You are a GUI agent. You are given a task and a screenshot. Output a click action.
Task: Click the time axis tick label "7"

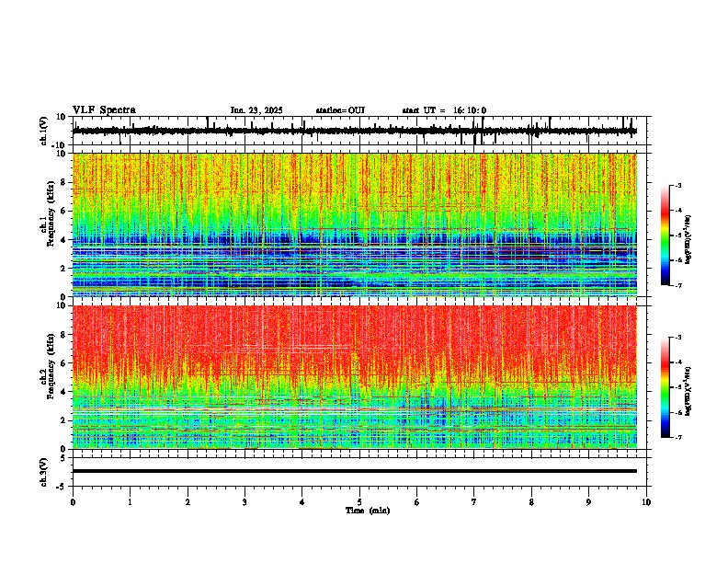474,502
